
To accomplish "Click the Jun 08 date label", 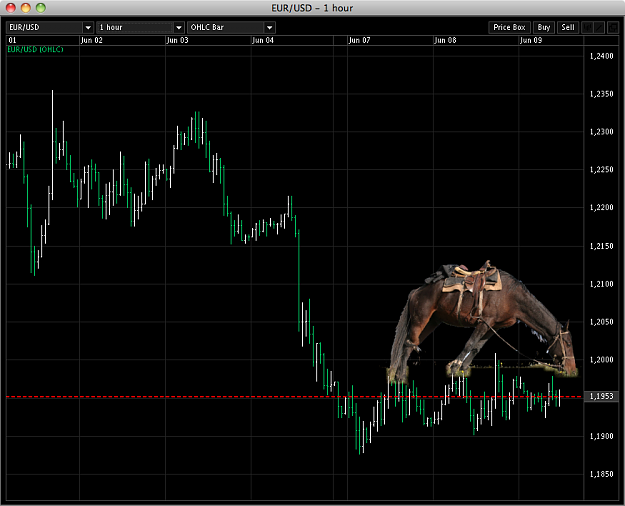I will 445,40.
